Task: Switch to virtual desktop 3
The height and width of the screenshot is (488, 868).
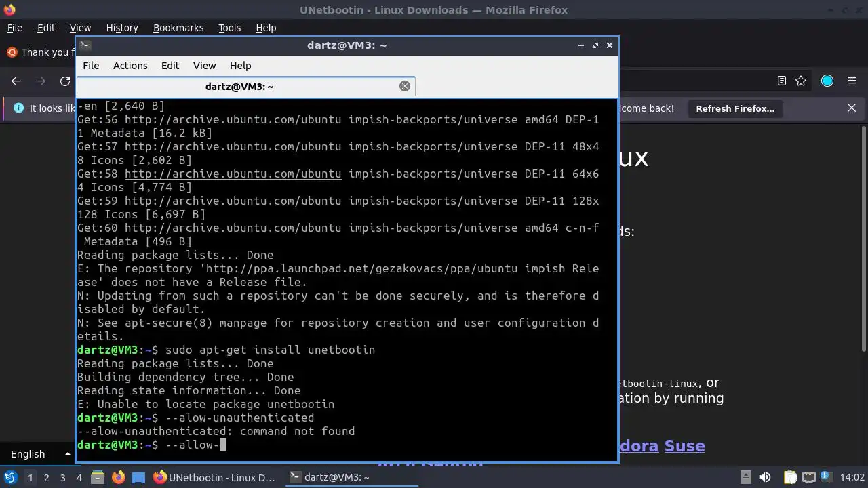Action: tap(62, 478)
